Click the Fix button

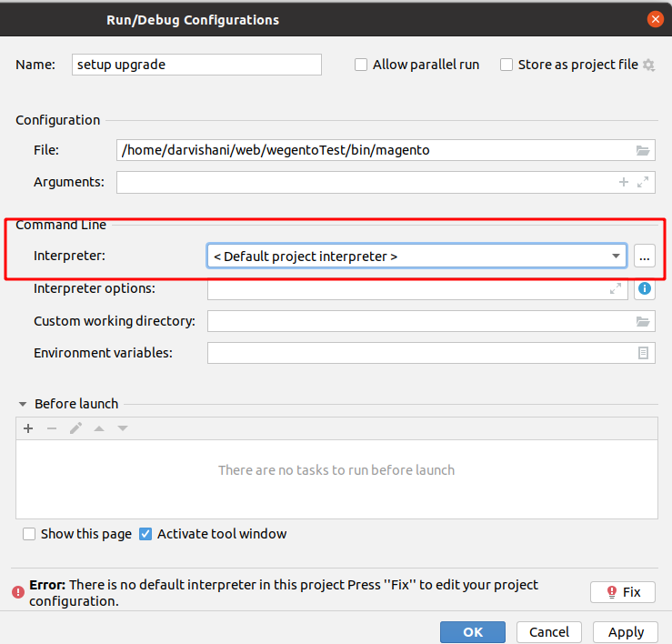[x=622, y=592]
